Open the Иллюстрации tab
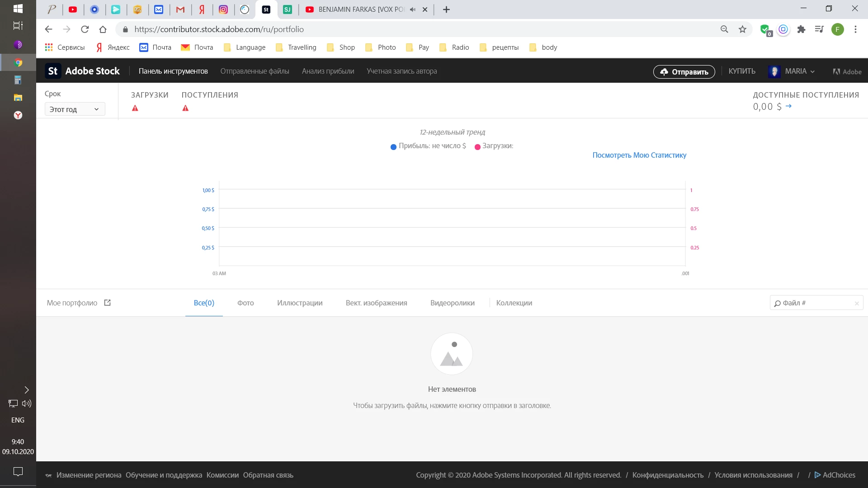 [300, 303]
